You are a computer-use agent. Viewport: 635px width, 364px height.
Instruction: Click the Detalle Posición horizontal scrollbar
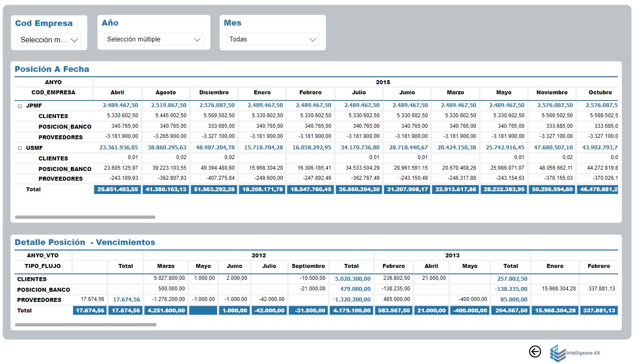[86, 325]
